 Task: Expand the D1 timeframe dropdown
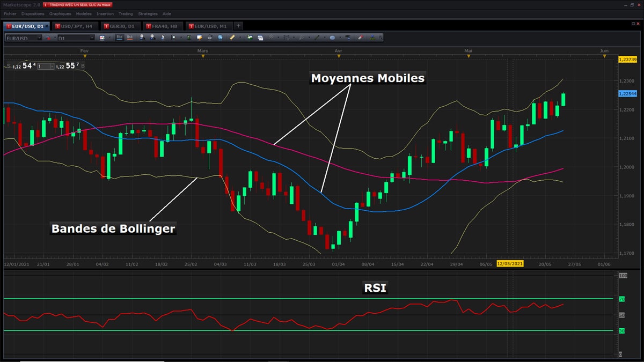92,38
